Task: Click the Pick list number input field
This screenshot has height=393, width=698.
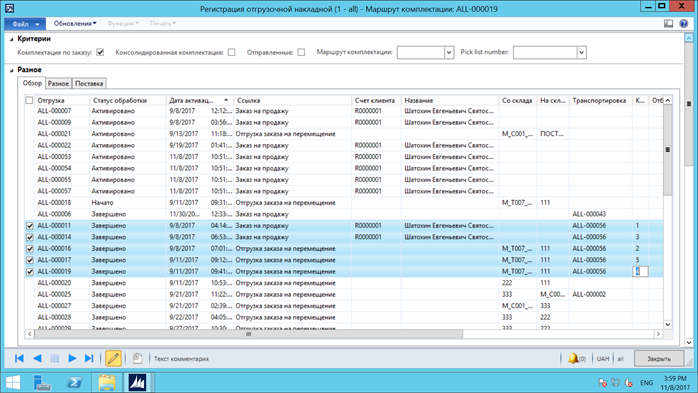Action: point(545,53)
